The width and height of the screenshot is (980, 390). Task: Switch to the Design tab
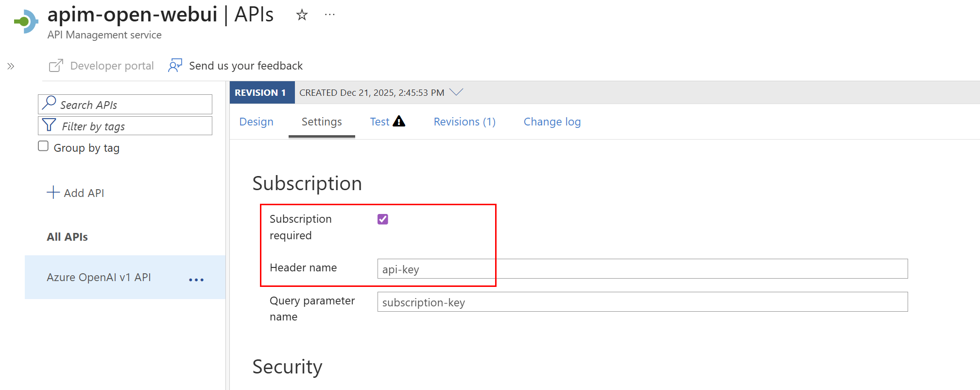(x=256, y=122)
